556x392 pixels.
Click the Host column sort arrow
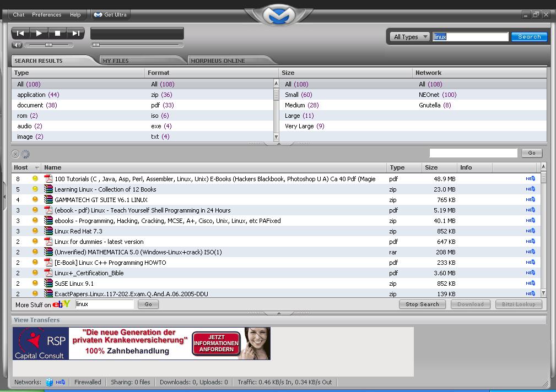[x=37, y=168]
